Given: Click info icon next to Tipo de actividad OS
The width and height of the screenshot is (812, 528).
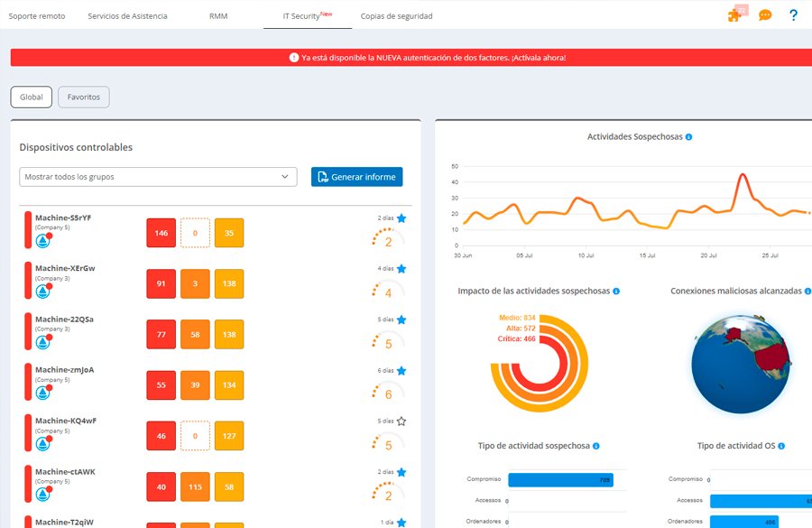Looking at the screenshot, I should [781, 446].
